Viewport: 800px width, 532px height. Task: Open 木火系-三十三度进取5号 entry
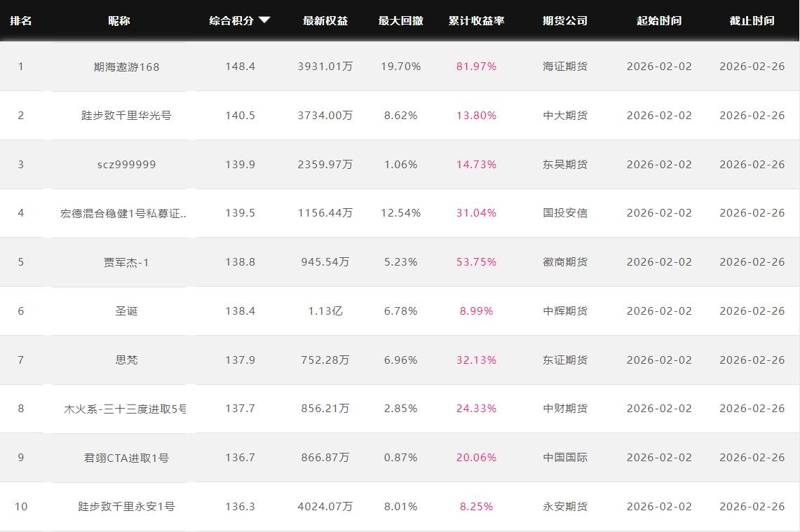coord(125,409)
